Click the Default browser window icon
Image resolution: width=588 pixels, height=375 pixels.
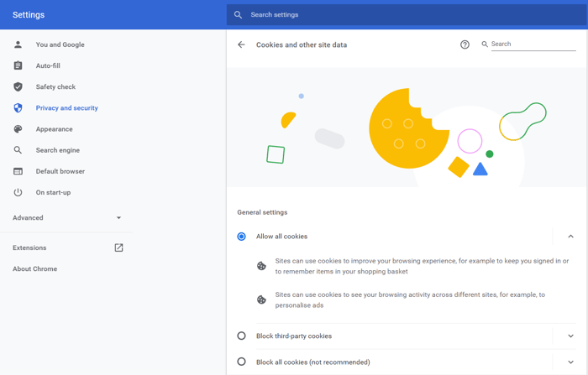click(18, 171)
